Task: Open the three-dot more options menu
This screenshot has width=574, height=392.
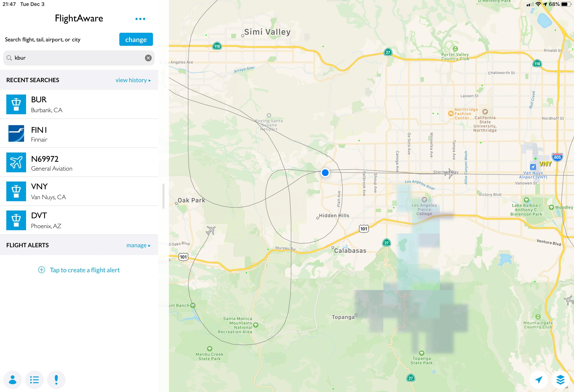Action: [140, 19]
